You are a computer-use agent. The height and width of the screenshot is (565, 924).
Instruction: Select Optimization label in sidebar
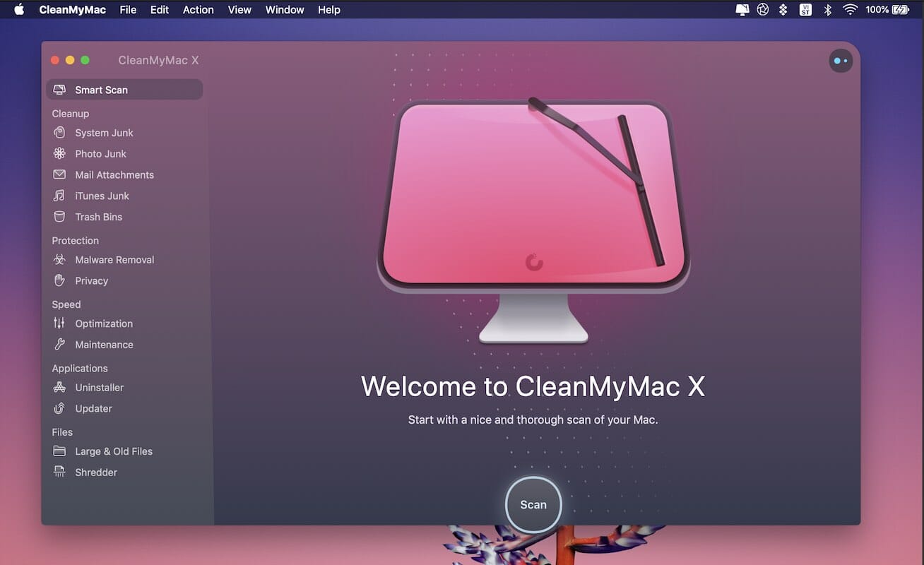coord(104,323)
